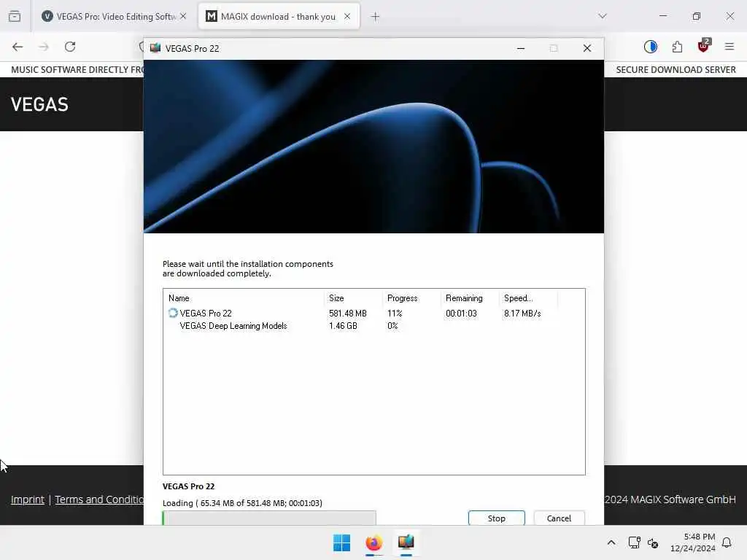Click the loading spinner icon beside VEGAS Pro 22
747x560 pixels.
tap(173, 313)
